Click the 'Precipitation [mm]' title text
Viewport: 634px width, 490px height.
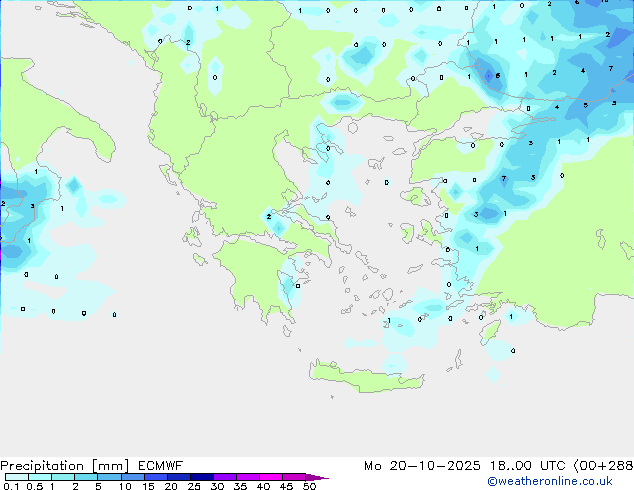(x=65, y=466)
